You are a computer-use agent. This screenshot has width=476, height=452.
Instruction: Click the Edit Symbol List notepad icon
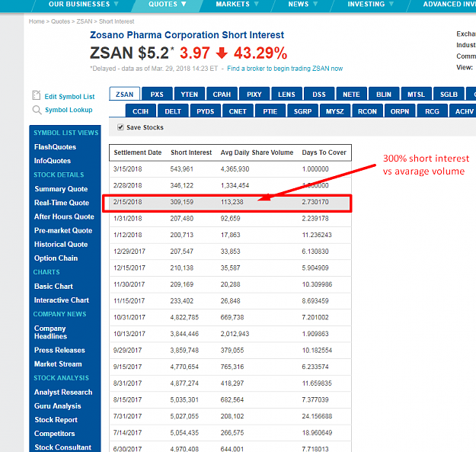tap(37, 95)
